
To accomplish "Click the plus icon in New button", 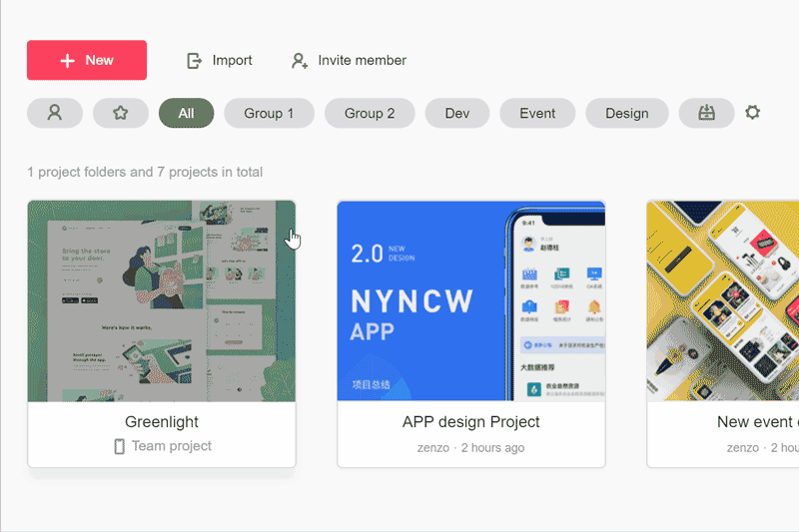I will pyautogui.click(x=67, y=61).
